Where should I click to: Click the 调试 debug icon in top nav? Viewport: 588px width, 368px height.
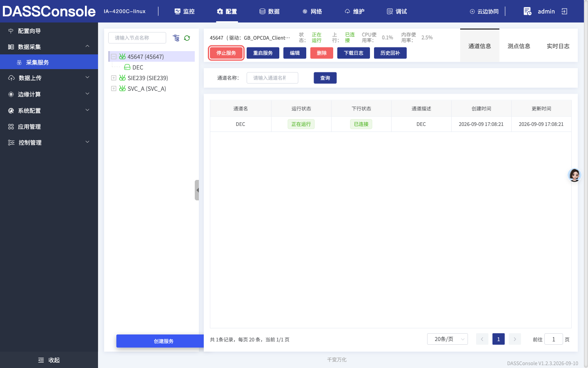point(390,11)
